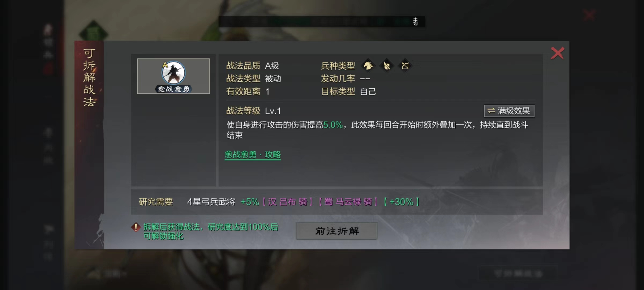Tap the red warning diamond icon

coord(136,227)
